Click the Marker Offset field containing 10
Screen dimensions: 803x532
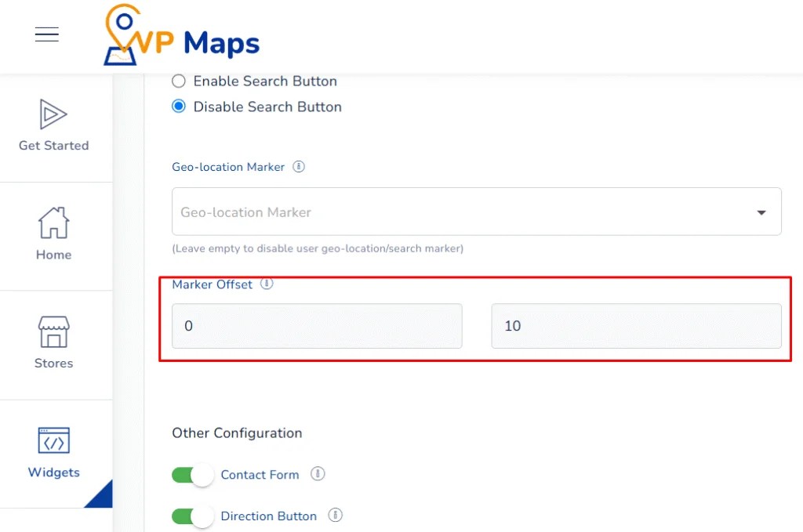pos(637,326)
